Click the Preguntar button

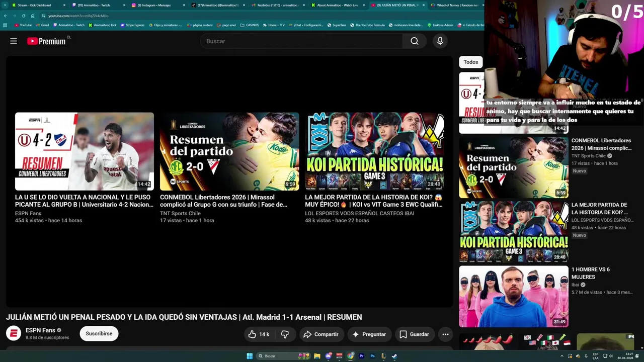[x=369, y=334]
